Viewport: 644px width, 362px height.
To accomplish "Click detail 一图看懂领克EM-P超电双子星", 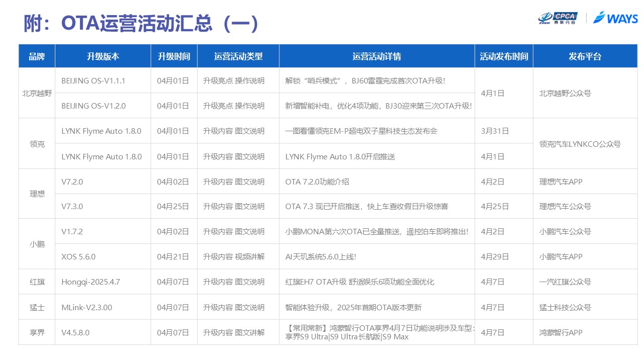I will (361, 131).
